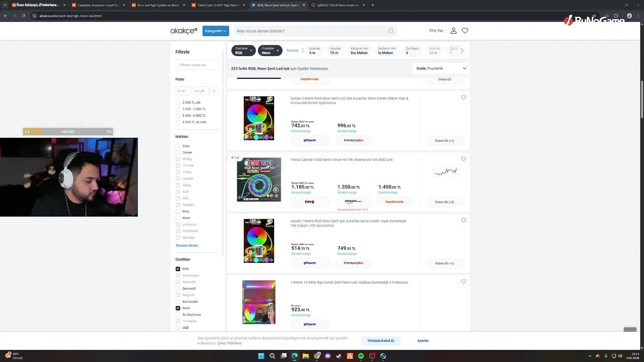The image size is (644, 362).
Task: Open a new browser tab
Action: click(372, 5)
